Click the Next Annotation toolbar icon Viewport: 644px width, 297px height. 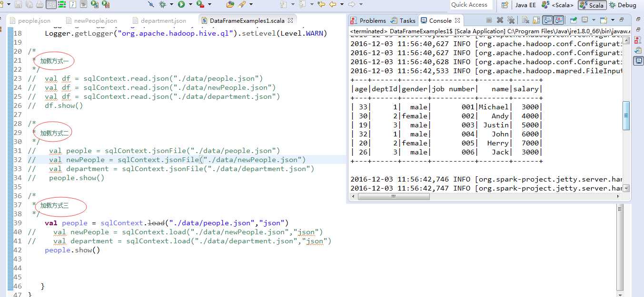click(x=283, y=4)
